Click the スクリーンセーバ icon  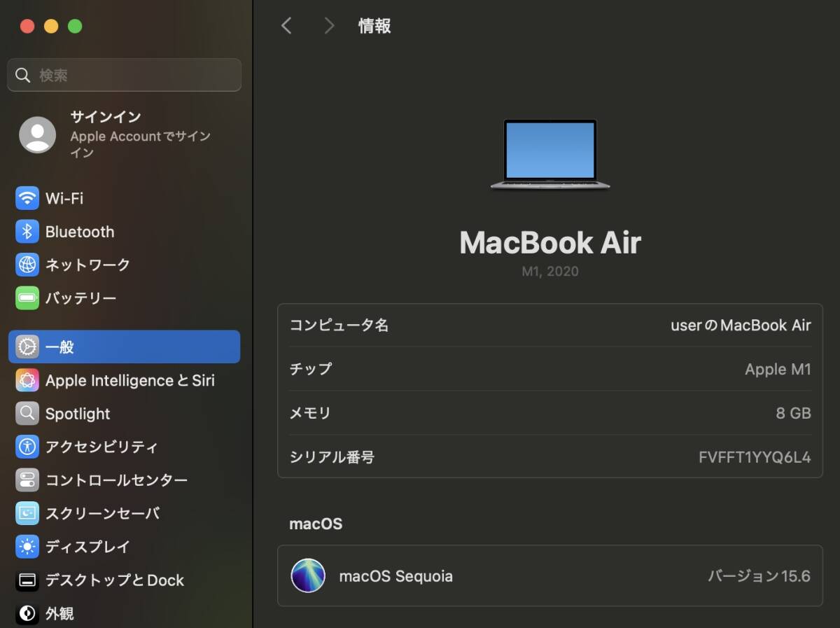click(x=27, y=513)
